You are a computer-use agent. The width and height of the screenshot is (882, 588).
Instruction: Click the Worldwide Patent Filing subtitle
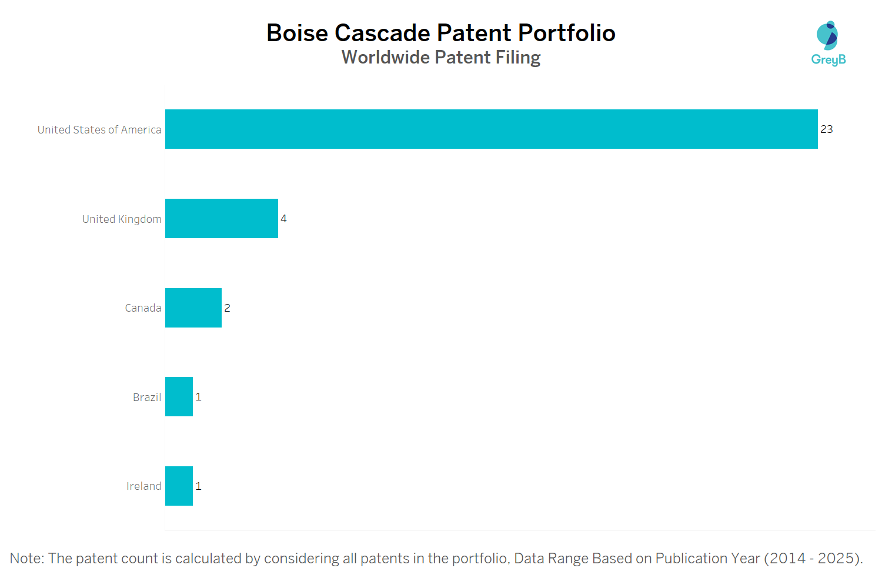coord(441,58)
